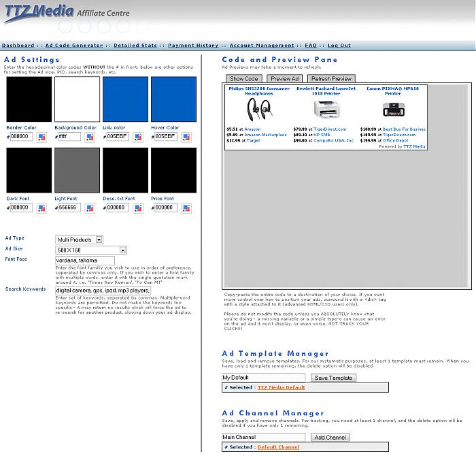Open color picker icon for Light Font
476x456 pixels.
90,208
